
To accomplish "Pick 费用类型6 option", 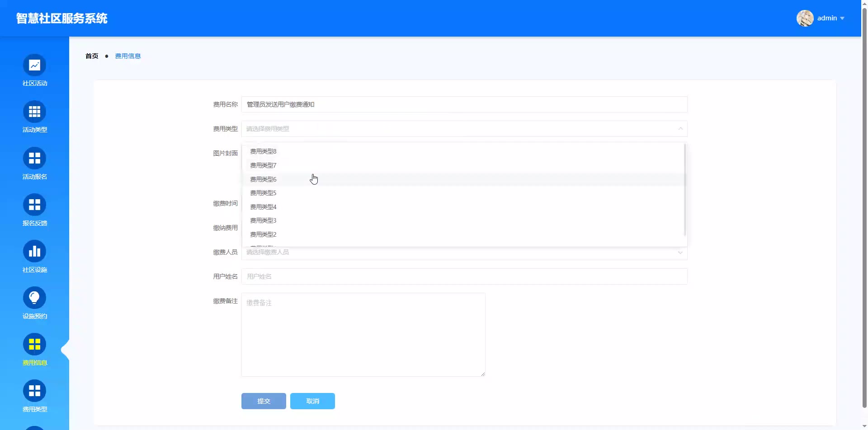I will pos(464,179).
